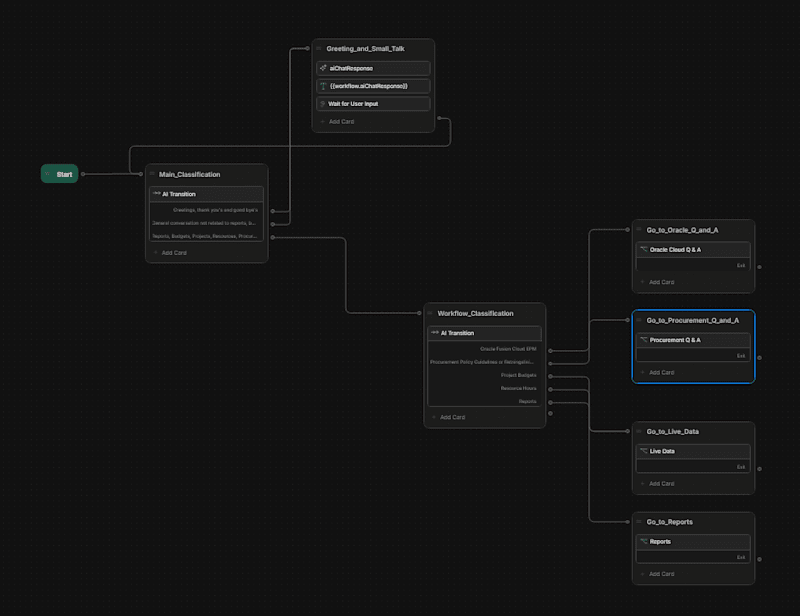Click the Project Budgets output port
This screenshot has height=616, width=800.
(x=551, y=376)
